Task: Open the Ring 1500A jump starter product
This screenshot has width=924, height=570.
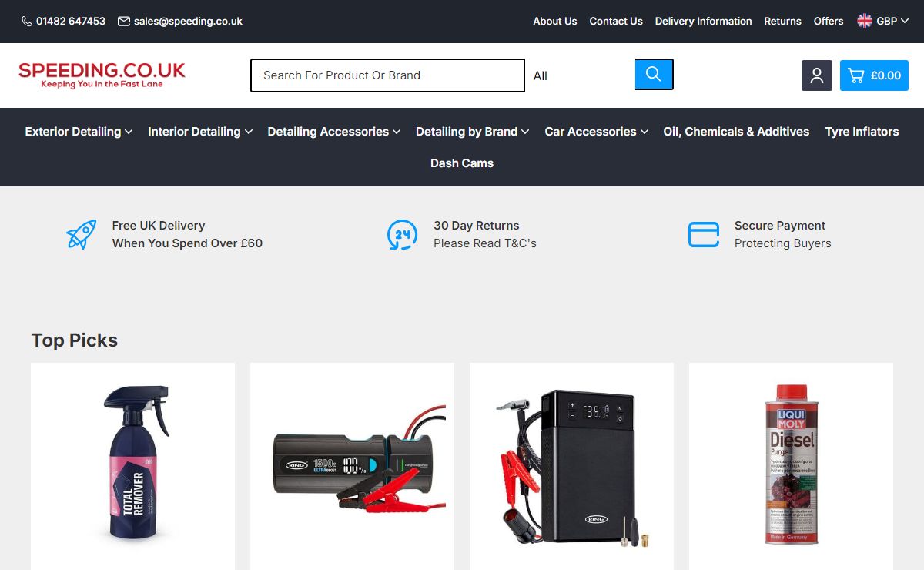Action: [352, 464]
